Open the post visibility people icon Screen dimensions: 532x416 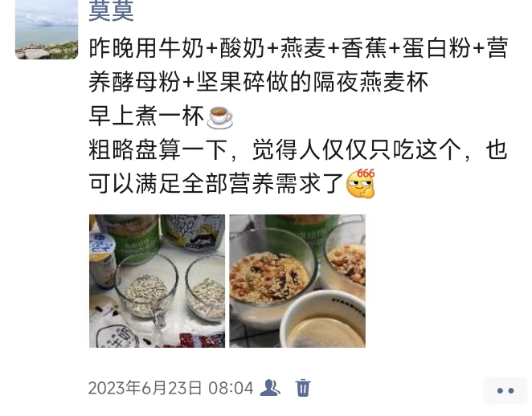coord(270,388)
